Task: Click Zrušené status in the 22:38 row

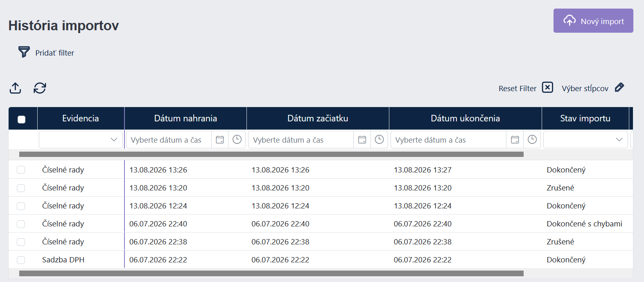Action: point(560,242)
